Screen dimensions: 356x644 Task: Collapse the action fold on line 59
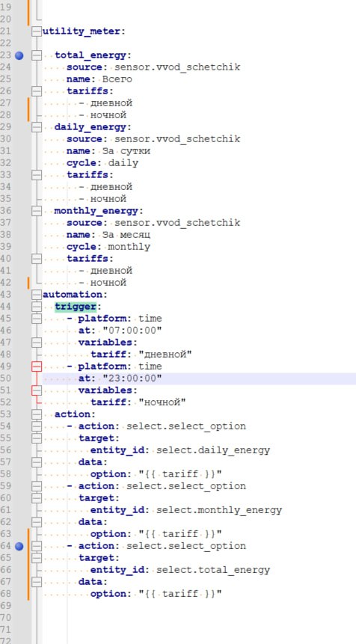coord(37,486)
